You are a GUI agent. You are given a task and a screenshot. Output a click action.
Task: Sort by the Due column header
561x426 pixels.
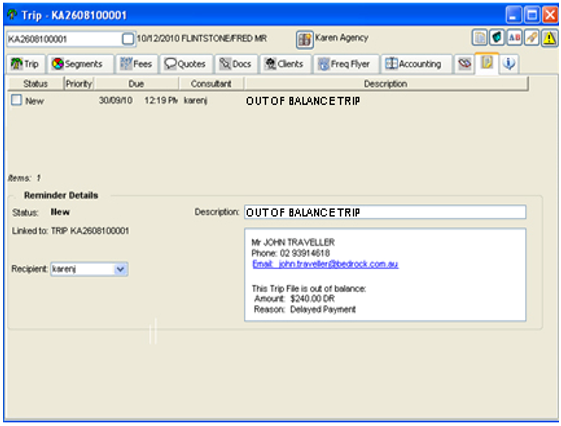[x=136, y=84]
